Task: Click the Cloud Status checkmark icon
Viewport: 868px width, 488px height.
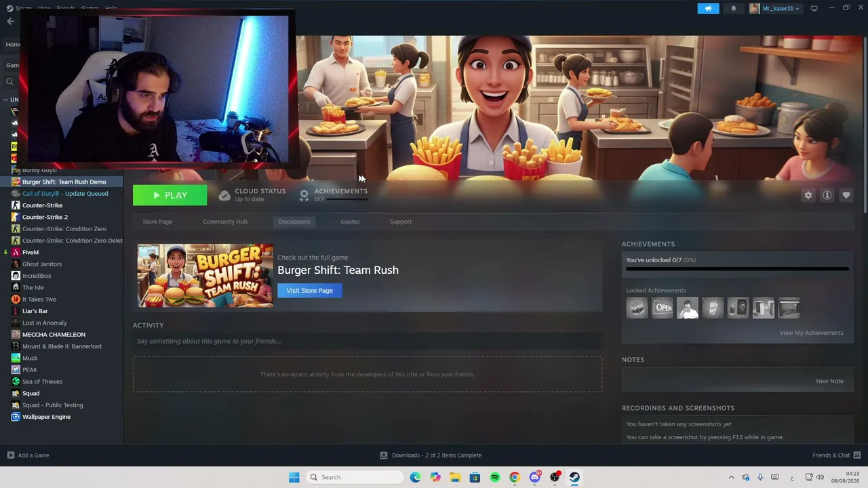Action: 224,195
